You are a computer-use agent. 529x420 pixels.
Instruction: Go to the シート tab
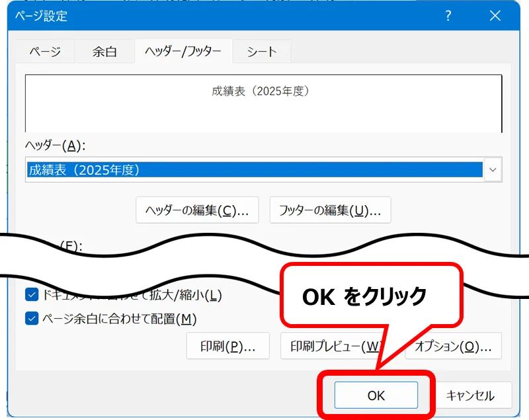click(262, 51)
